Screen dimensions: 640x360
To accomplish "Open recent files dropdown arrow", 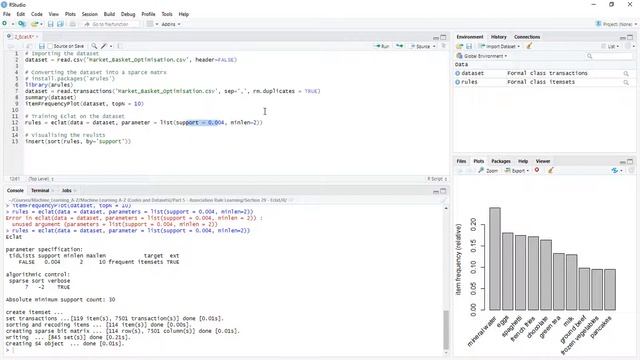I will point(42,24).
